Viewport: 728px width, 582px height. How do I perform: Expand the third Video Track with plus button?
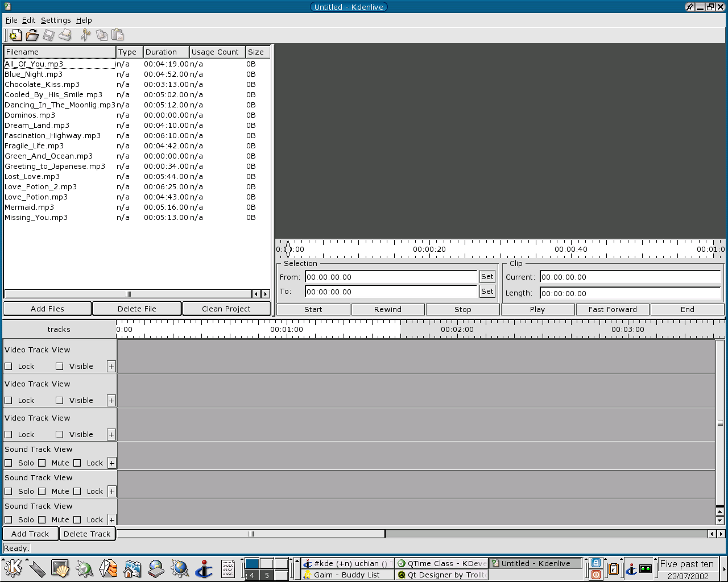(111, 435)
